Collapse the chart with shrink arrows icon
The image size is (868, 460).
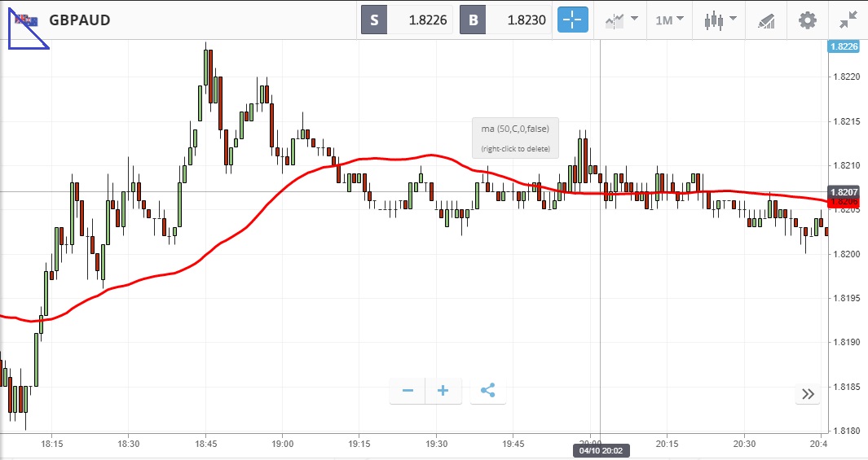pos(848,20)
